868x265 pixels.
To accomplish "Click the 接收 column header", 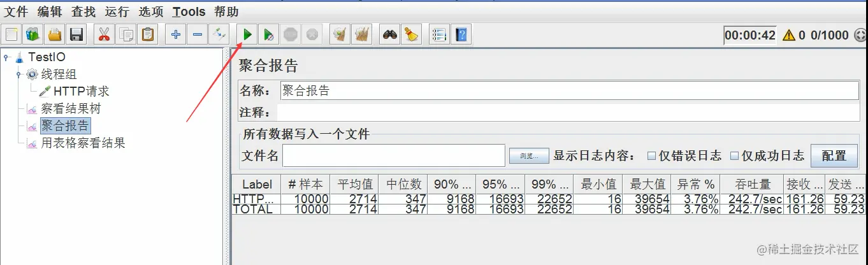I will pos(804,185).
